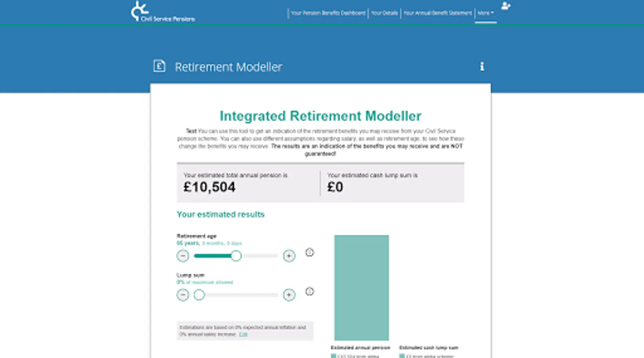Click the estimated annual pension bar
The width and height of the screenshot is (644, 358).
(x=362, y=288)
